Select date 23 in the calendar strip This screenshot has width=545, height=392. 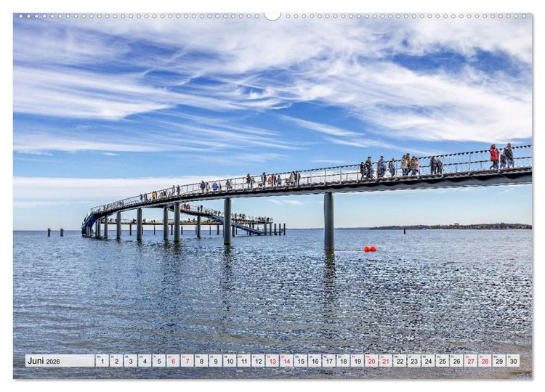tap(414, 361)
